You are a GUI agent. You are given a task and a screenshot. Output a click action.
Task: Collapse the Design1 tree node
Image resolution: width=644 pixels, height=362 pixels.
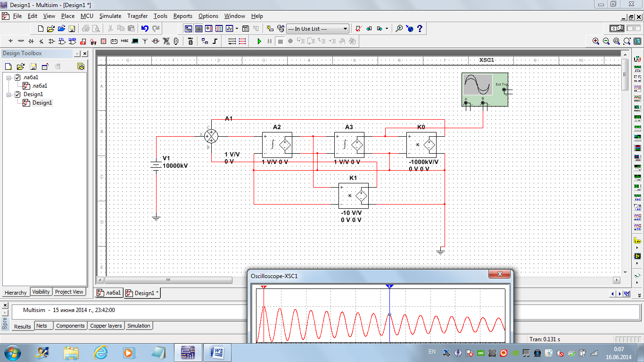tap(8, 94)
